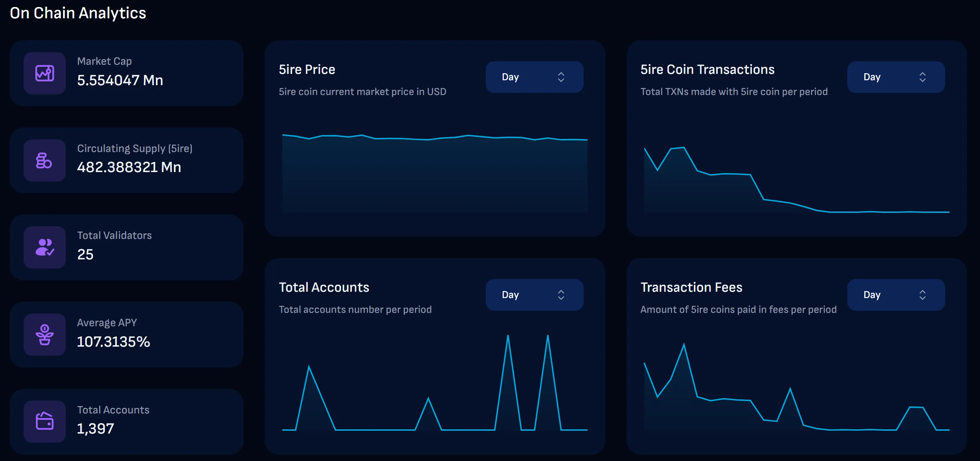
Task: Click the validators count 25
Action: click(85, 254)
